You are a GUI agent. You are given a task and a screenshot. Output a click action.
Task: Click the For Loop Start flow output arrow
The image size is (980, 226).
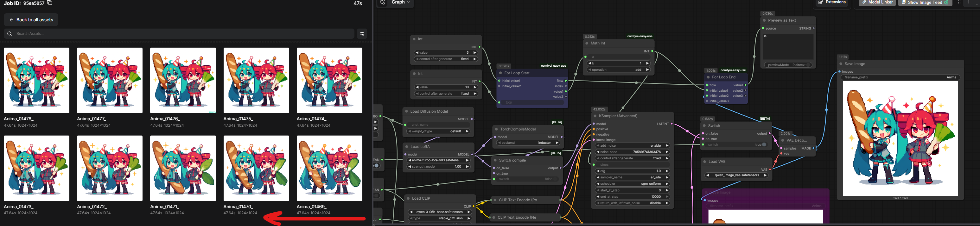(x=566, y=81)
